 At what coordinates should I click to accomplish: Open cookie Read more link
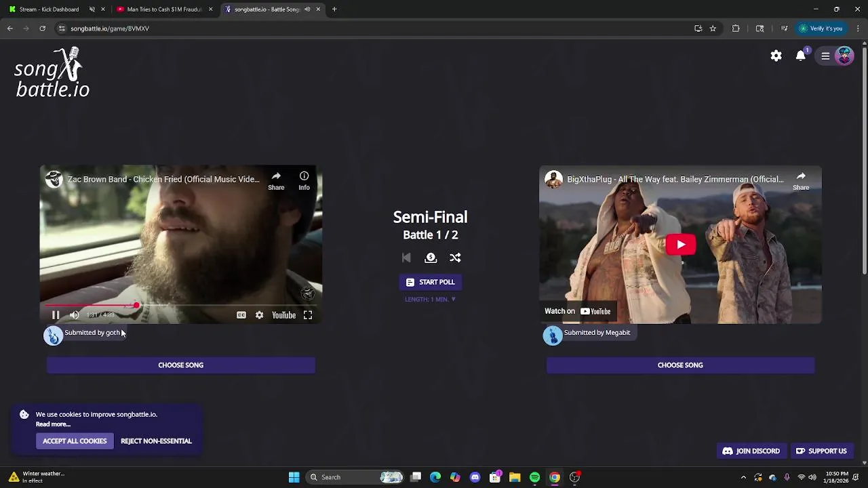tap(53, 424)
